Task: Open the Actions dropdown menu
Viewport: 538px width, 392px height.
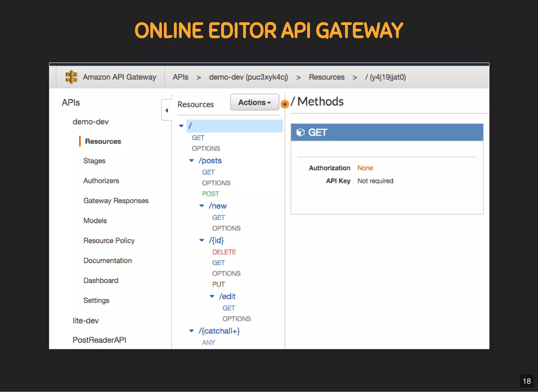Action: pos(254,102)
